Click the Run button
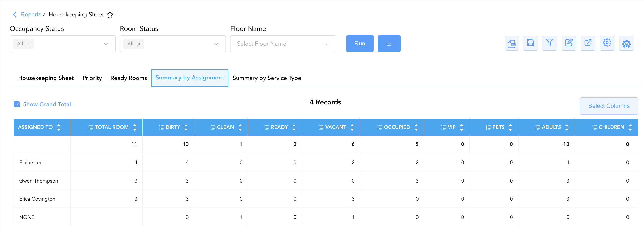 pyautogui.click(x=360, y=44)
